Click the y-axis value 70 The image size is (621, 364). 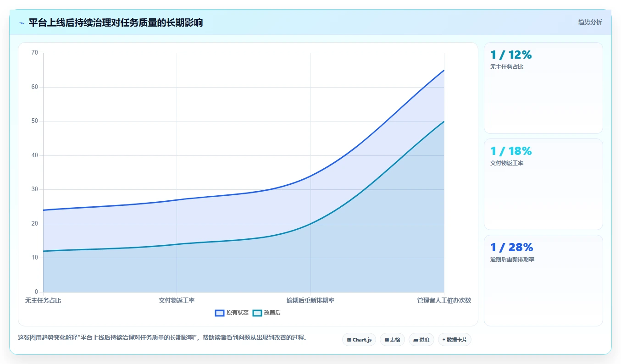coord(35,53)
